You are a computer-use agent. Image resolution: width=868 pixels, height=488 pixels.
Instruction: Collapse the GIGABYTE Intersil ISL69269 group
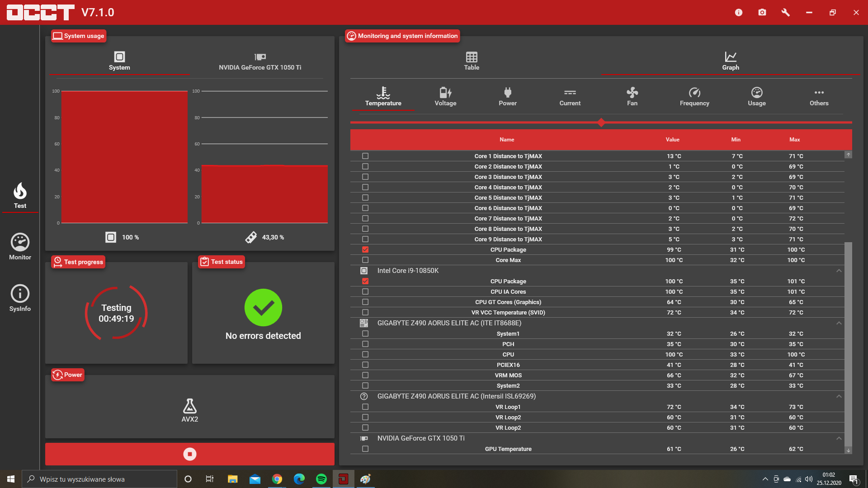point(839,396)
